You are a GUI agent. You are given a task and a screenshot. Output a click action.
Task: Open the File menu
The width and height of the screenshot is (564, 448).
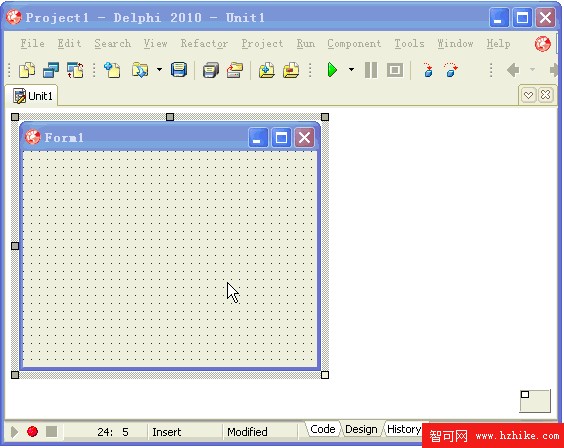point(32,44)
